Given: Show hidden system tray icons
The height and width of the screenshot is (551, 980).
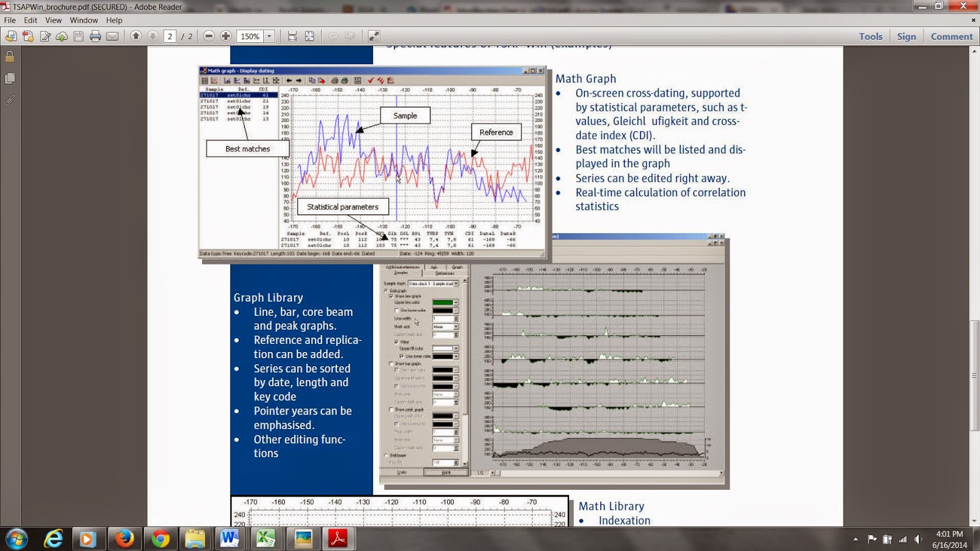Looking at the screenshot, I should (x=855, y=539).
